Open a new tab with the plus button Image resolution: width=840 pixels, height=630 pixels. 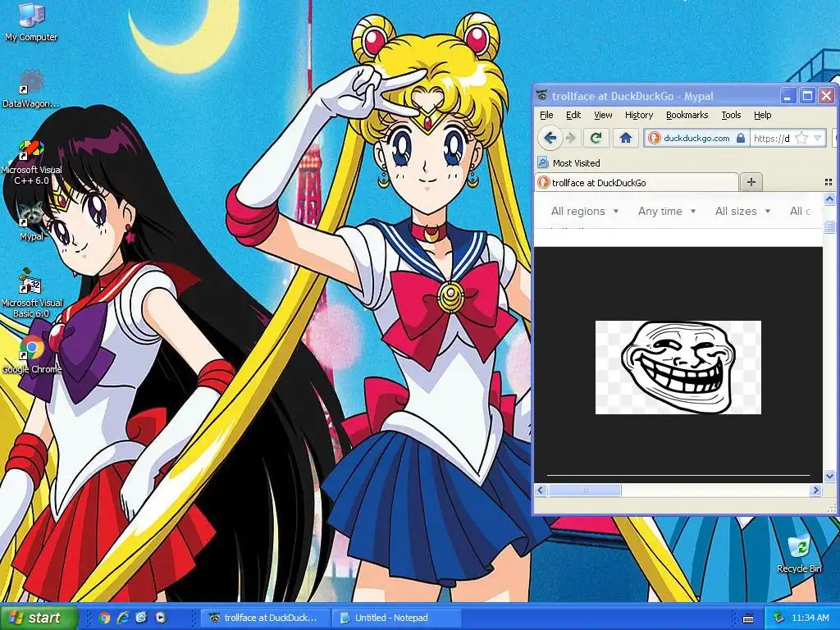coord(751,182)
